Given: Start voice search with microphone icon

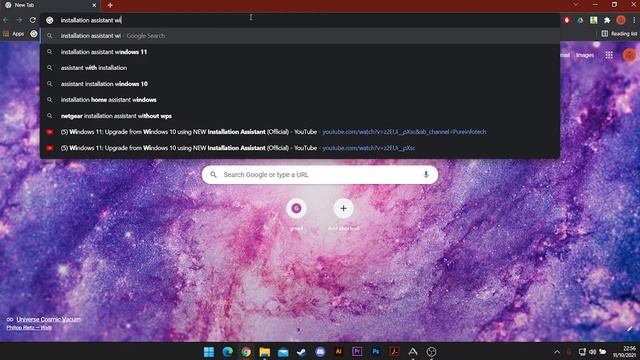Looking at the screenshot, I should click(426, 174).
